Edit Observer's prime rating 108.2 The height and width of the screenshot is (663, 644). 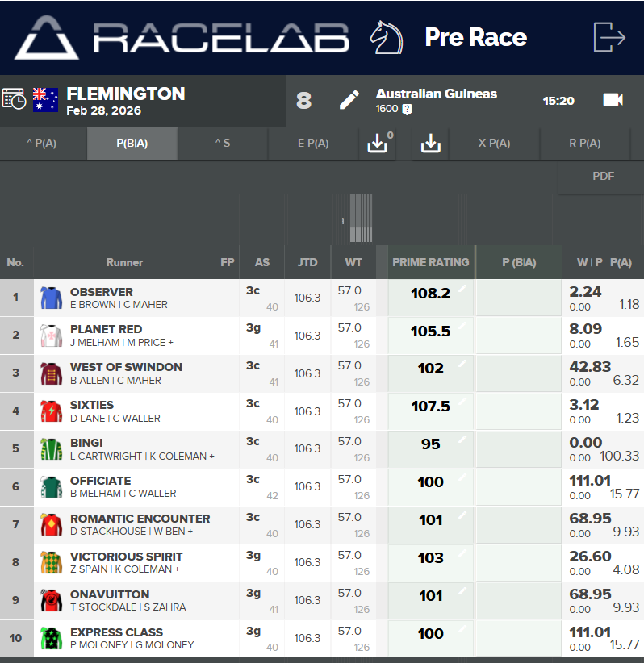[431, 294]
